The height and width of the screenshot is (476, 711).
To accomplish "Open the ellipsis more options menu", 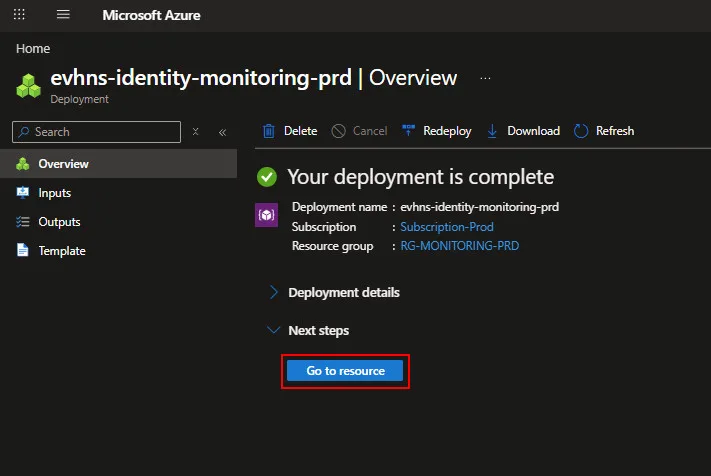I will [485, 78].
